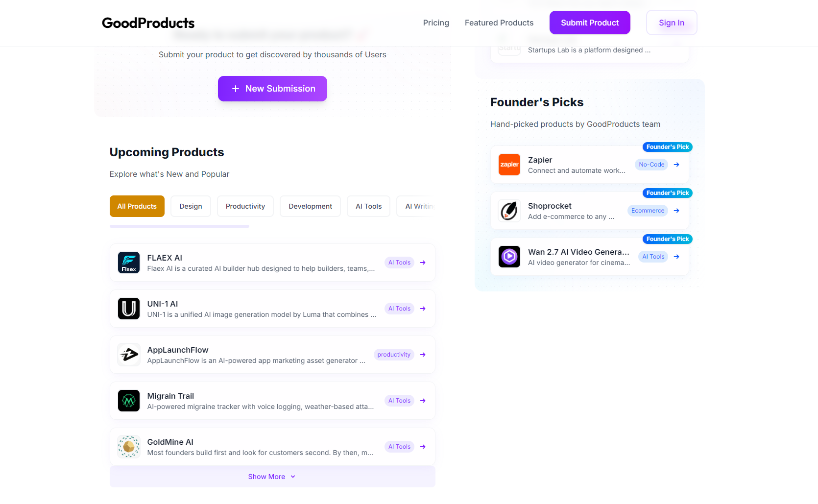
Task: Click the Migrain Trail logo
Action: tap(128, 400)
